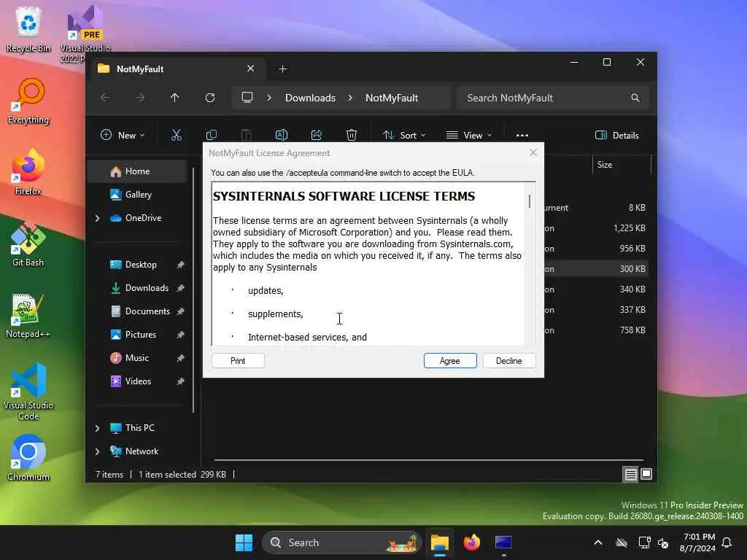Select OneDrive in the navigation pane
The height and width of the screenshot is (560, 747).
pyautogui.click(x=143, y=217)
